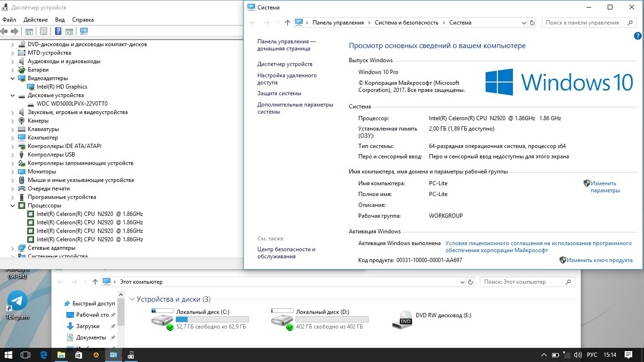Viewport: 644px width, 362px height.
Task: Select Документы in explorer sidebar
Action: (x=91, y=337)
